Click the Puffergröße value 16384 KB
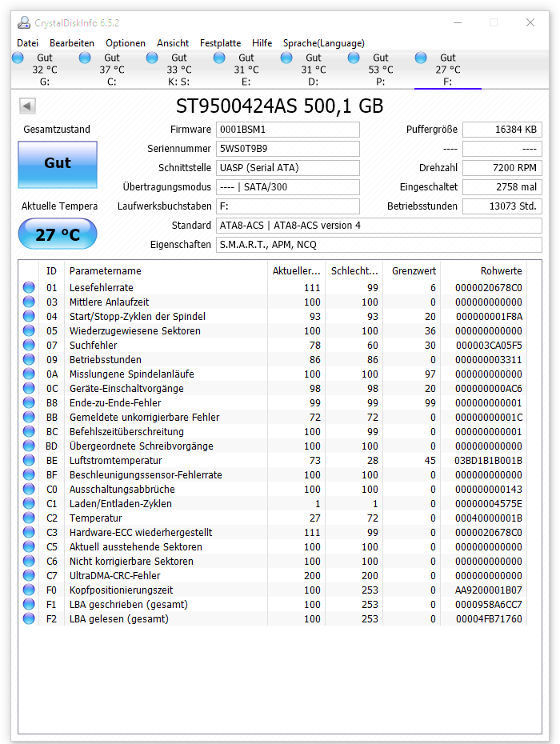Viewport: 560px width, 744px height. click(x=502, y=130)
